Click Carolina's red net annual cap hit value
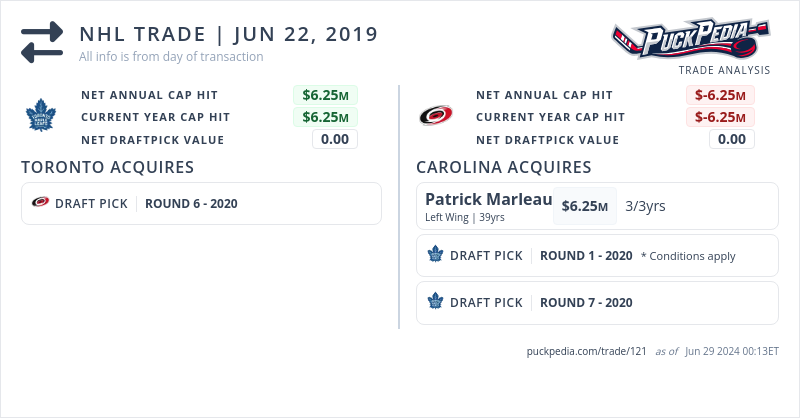Screen dimensions: 800x418 click(x=720, y=95)
